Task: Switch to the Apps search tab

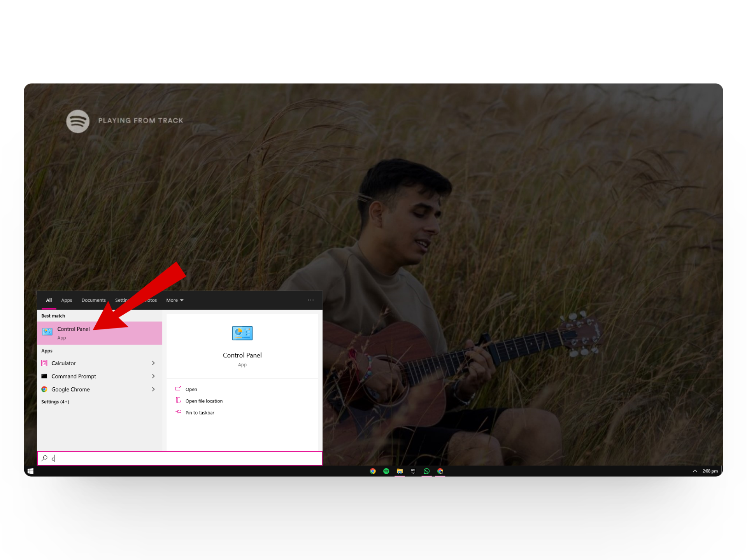Action: [67, 300]
